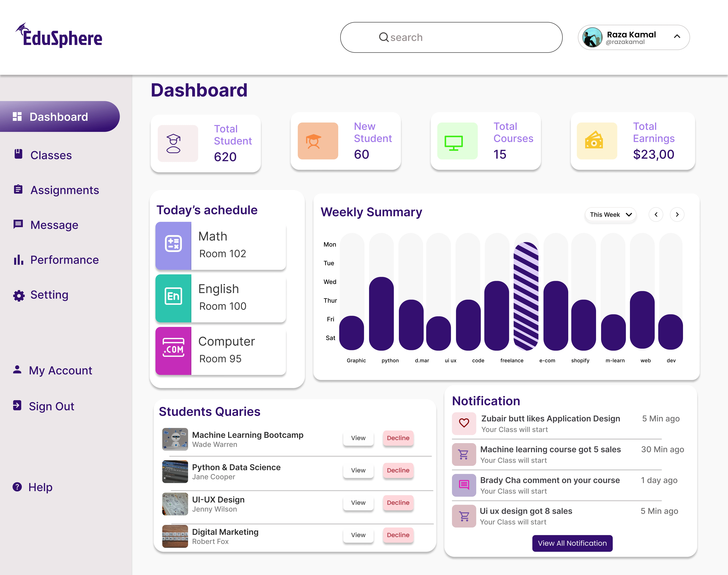The width and height of the screenshot is (728, 575).
Task: Click the My Account person icon
Action: tap(17, 370)
